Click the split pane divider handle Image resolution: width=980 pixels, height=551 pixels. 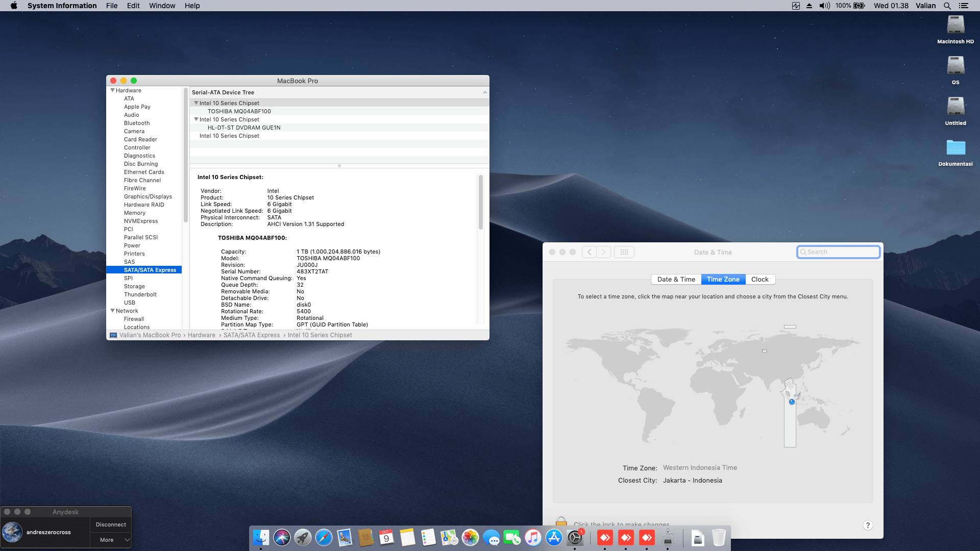click(339, 166)
